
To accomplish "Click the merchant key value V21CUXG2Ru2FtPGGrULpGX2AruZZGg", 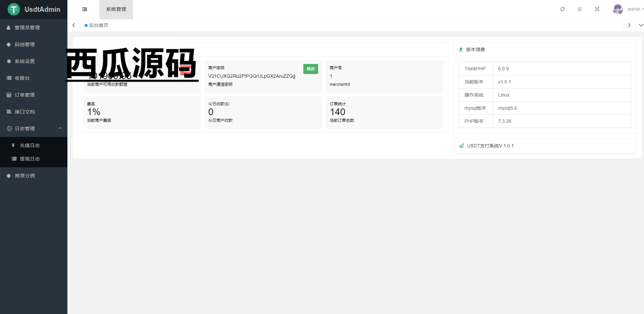I will tap(252, 76).
